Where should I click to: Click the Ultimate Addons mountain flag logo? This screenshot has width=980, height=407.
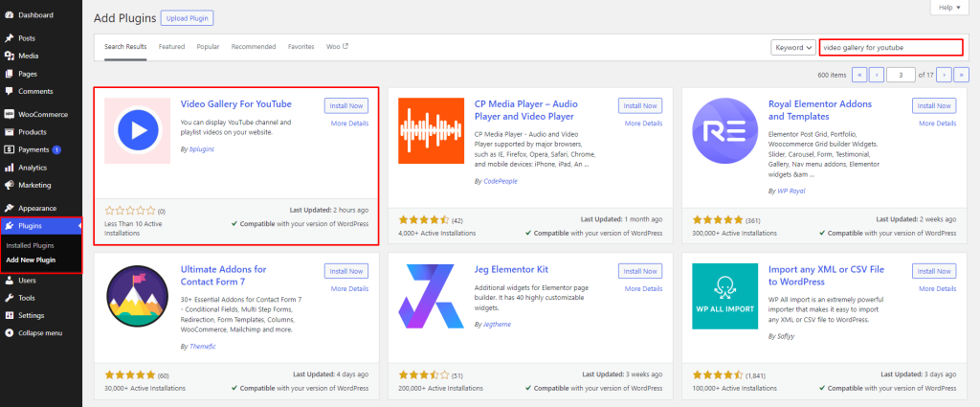[138, 296]
